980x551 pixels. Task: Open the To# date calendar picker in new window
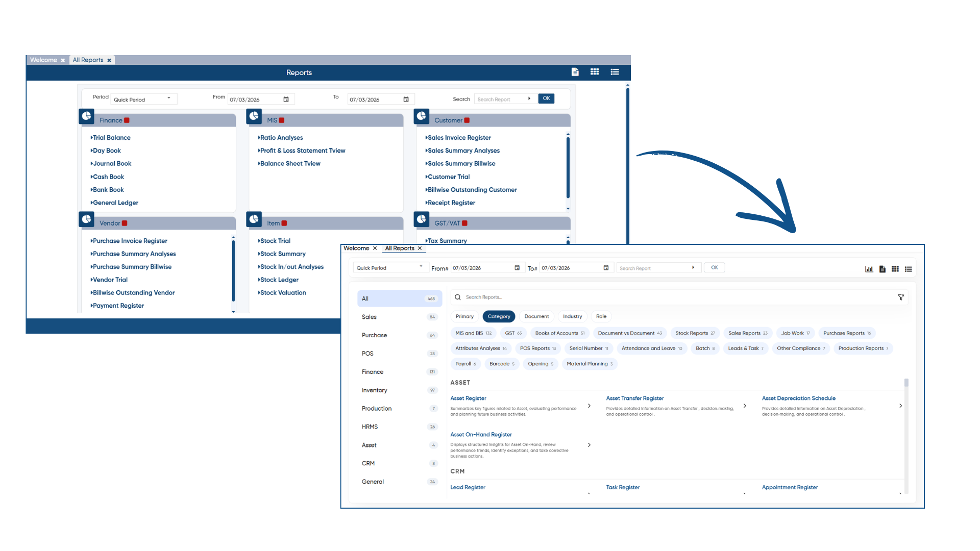tap(606, 268)
